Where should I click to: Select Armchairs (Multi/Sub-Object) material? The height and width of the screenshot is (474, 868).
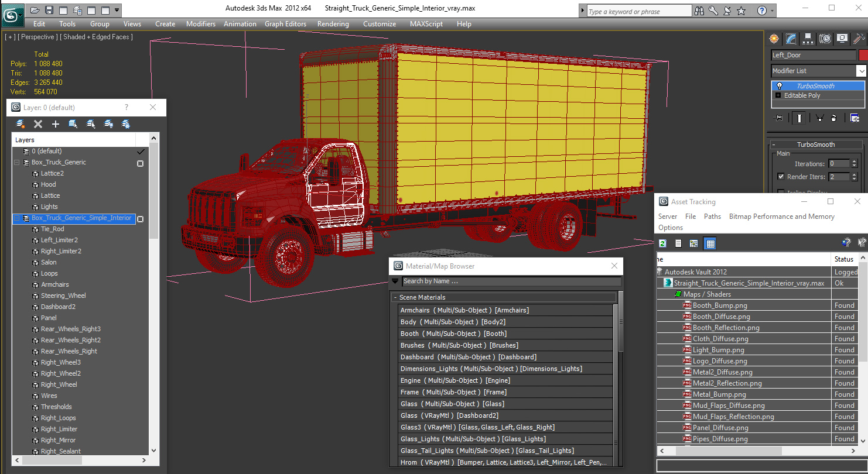click(505, 310)
